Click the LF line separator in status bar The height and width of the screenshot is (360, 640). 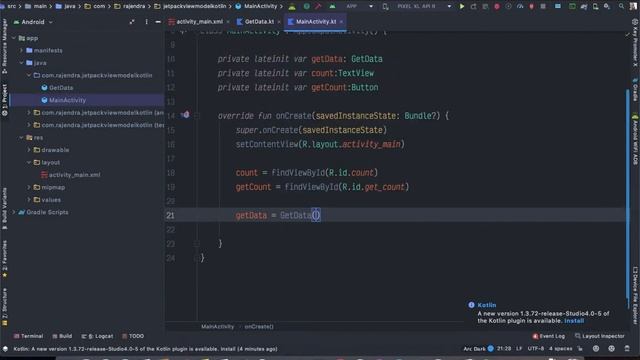[519, 349]
